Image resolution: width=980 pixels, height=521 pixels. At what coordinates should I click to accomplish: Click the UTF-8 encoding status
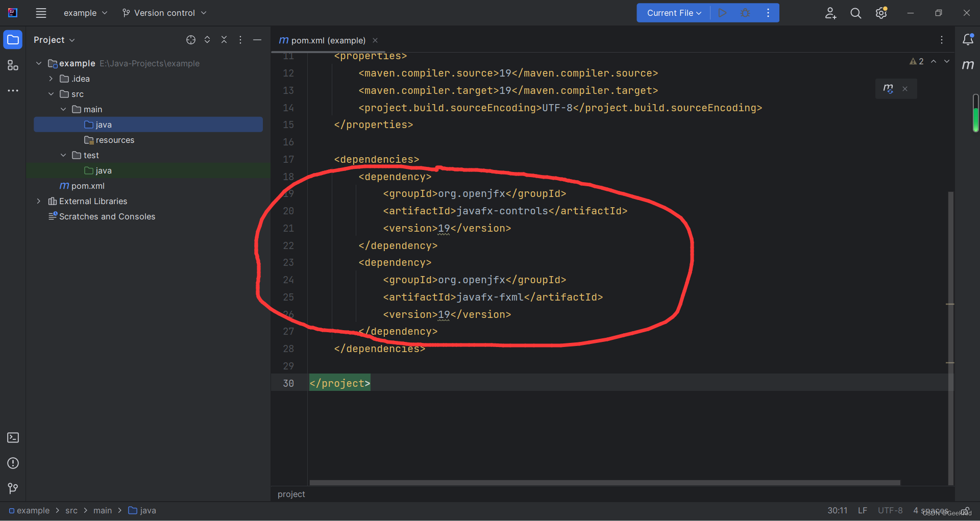(x=890, y=510)
